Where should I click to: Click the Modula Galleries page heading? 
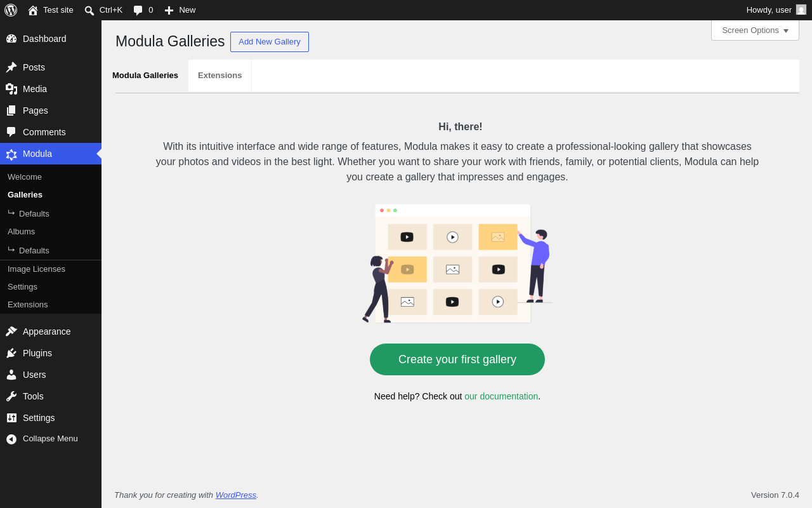(170, 41)
